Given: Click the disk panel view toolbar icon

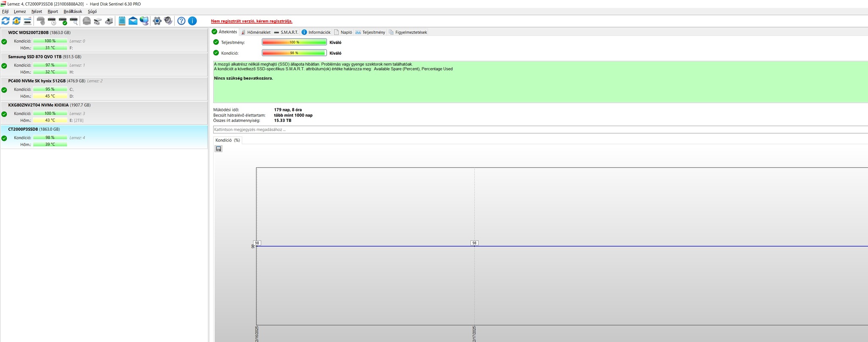Looking at the screenshot, I should tap(28, 21).
